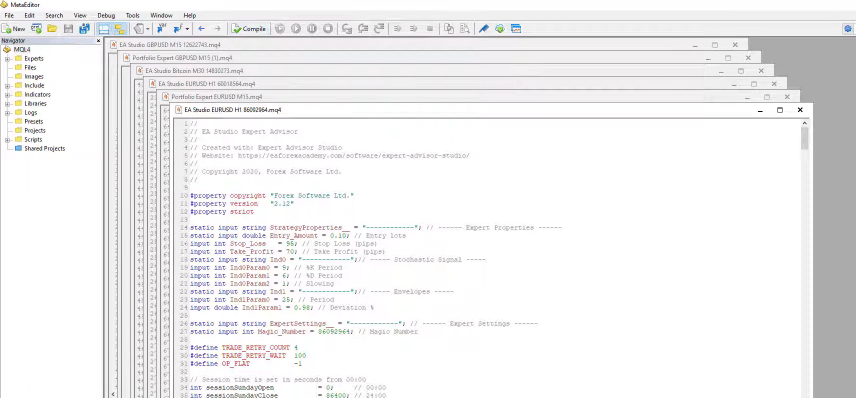Click the increase indent toolbar icon
The width and height of the screenshot is (856, 398).
point(398,29)
